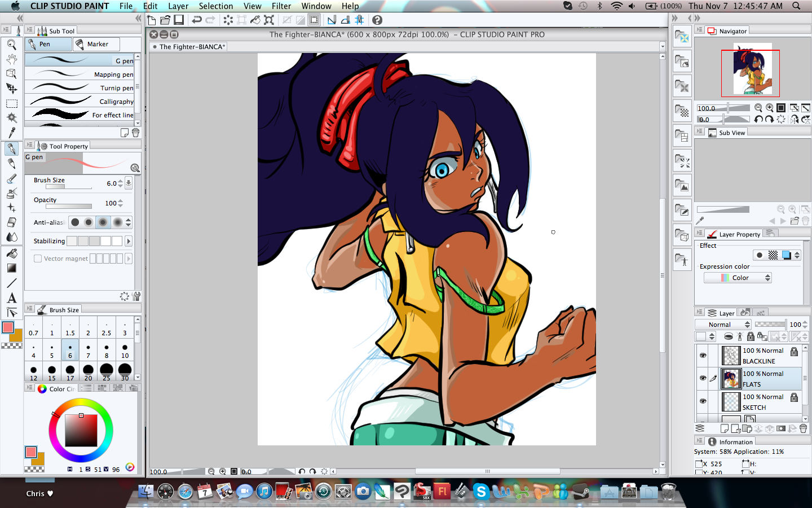Open the Layer panel menu
The image size is (812, 508).
[699, 313]
